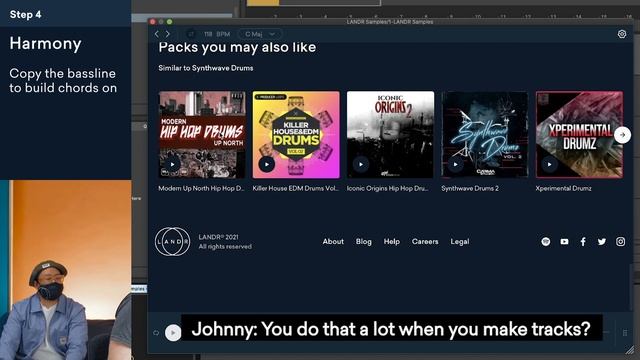Click the window resize grip corner
Screen dimensions: 640x360
629,349
